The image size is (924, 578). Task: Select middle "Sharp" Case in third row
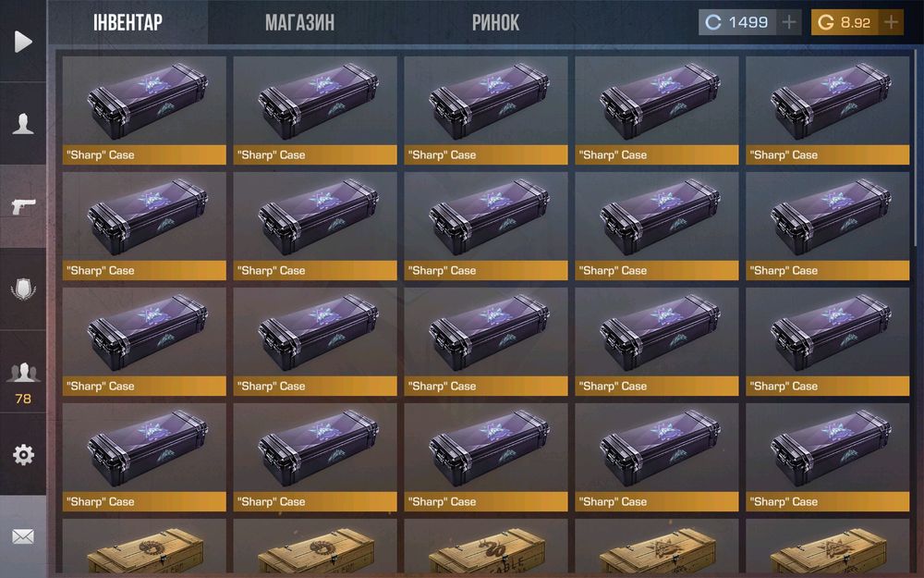(486, 341)
